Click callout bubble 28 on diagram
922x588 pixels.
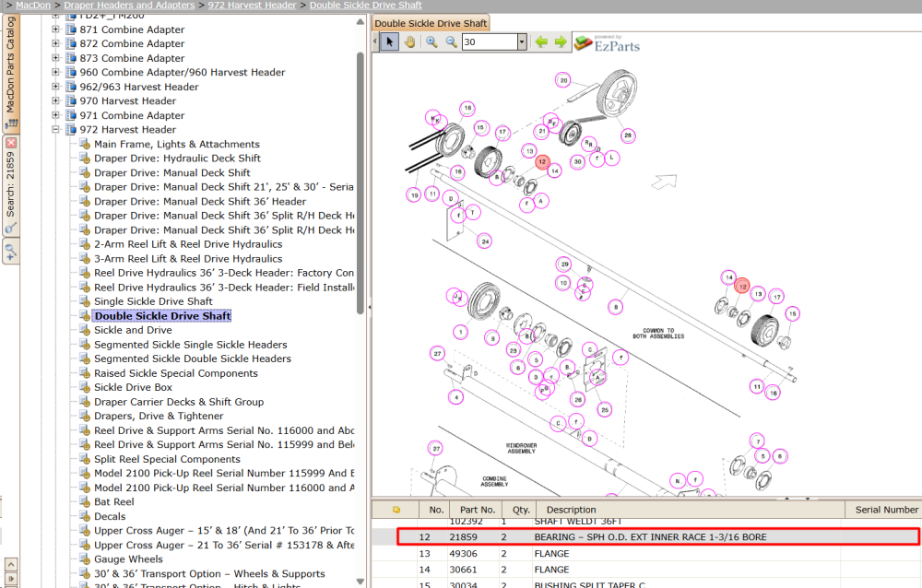point(628,135)
